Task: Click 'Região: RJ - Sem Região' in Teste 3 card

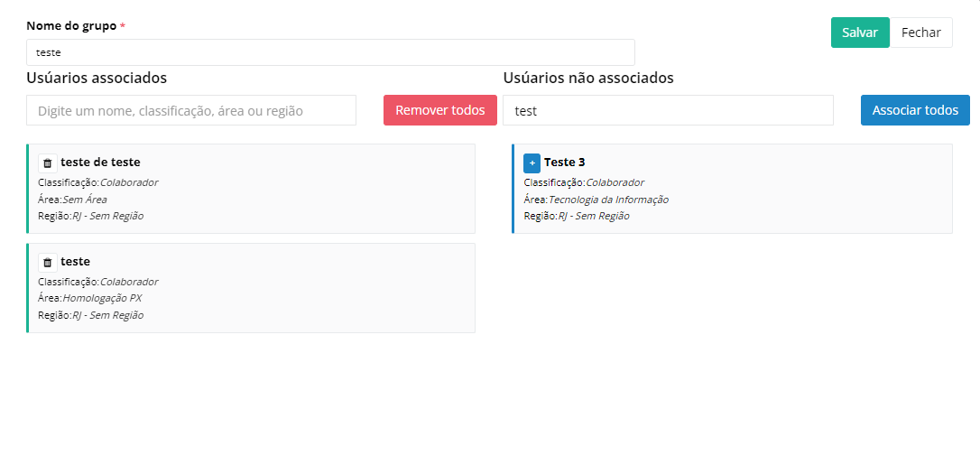Action: coord(576,216)
